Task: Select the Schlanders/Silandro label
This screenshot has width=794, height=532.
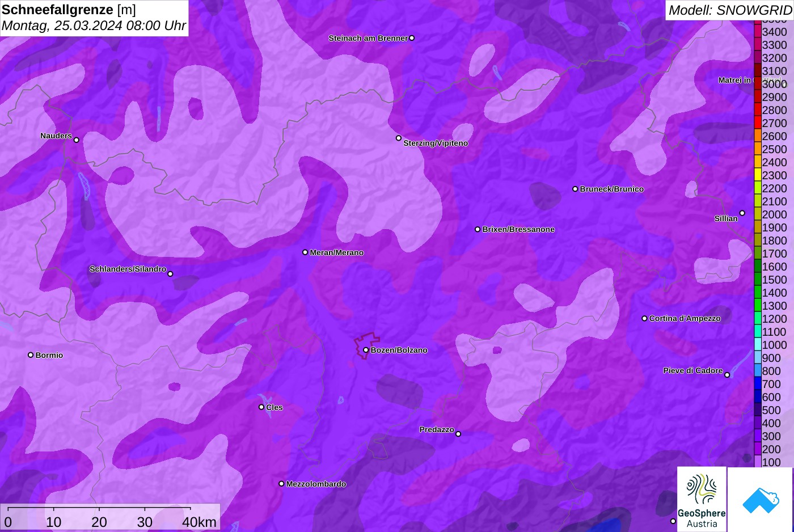Action: (128, 269)
